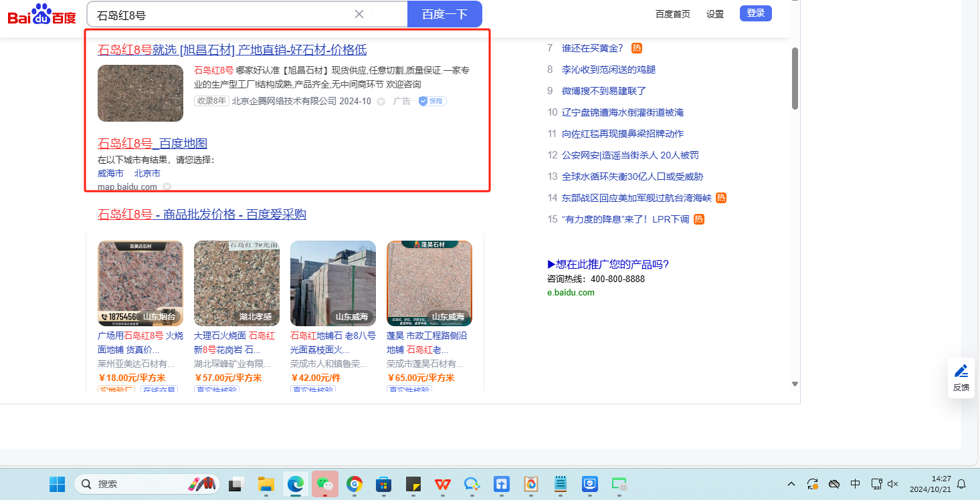Launch Google Chrome from the taskbar
Image resolution: width=980 pixels, height=500 pixels.
(355, 484)
